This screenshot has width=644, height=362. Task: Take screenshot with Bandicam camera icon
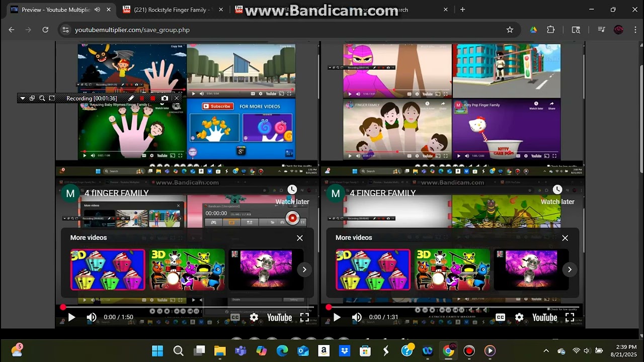(x=165, y=99)
